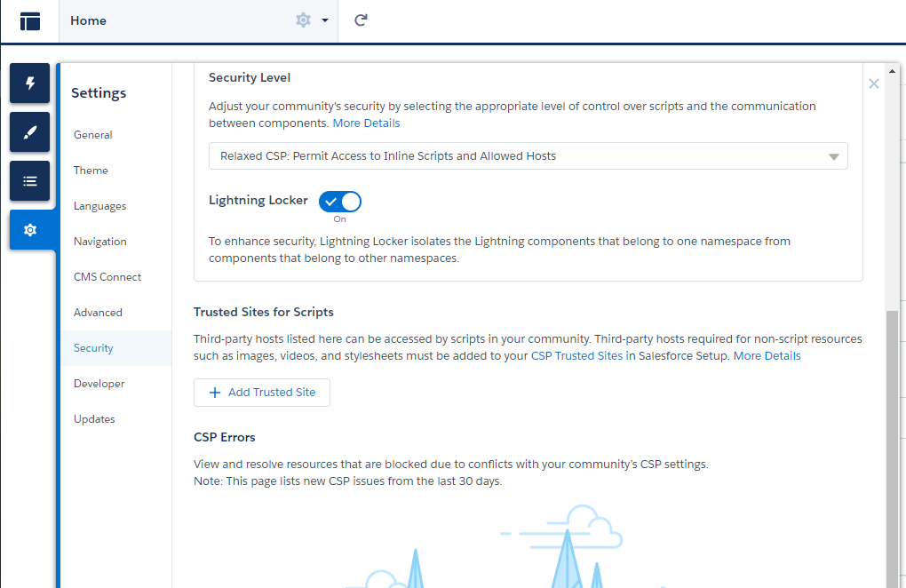906x588 pixels.
Task: Click the Add Trusted Site button
Action: pos(262,393)
